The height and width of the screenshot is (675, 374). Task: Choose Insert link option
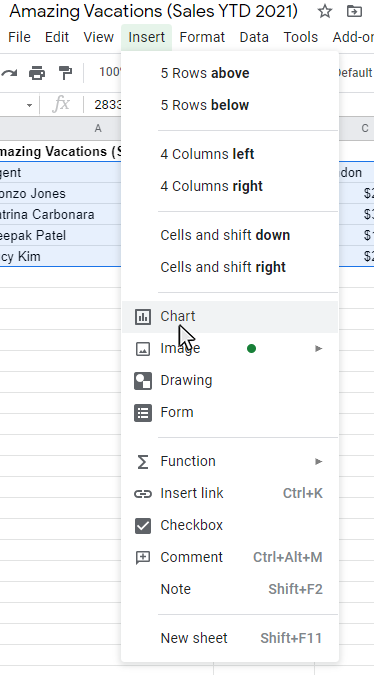coord(230,493)
